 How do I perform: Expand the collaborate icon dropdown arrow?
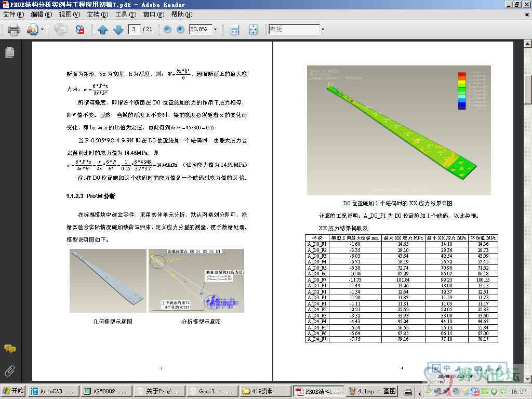click(x=43, y=30)
